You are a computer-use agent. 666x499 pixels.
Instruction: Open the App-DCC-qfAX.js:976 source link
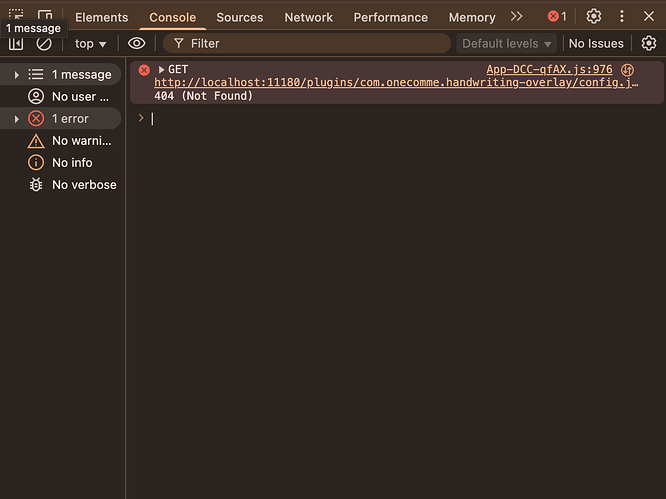point(549,70)
